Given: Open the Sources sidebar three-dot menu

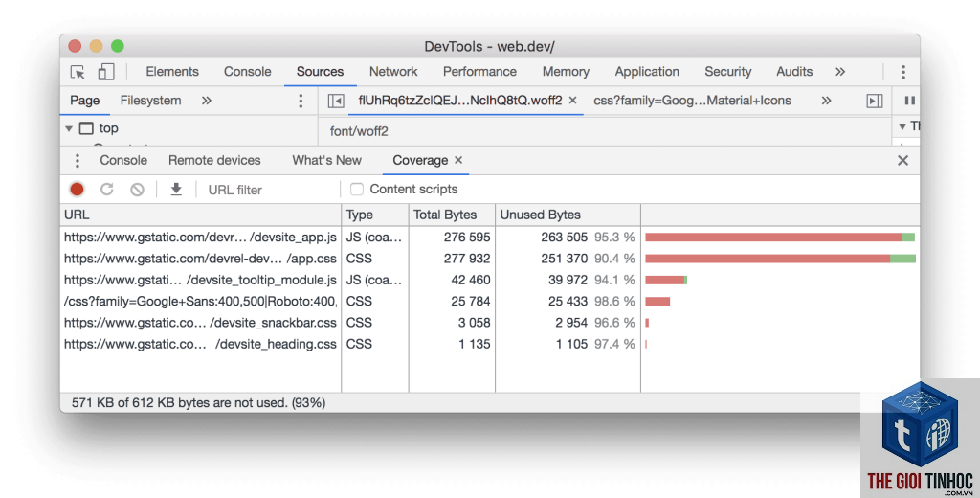Looking at the screenshot, I should [x=301, y=101].
